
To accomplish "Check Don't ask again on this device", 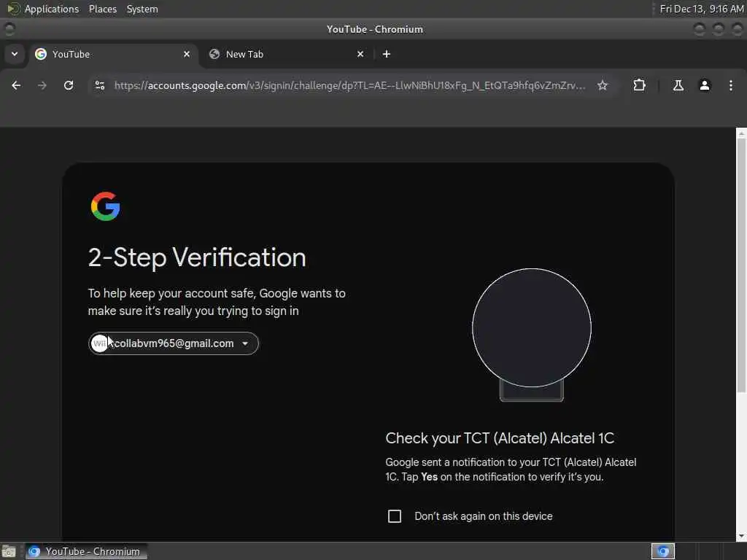I will click(395, 516).
